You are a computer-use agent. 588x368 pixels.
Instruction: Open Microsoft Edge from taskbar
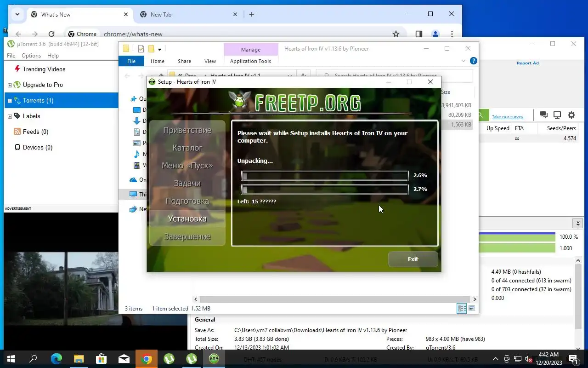click(57, 359)
